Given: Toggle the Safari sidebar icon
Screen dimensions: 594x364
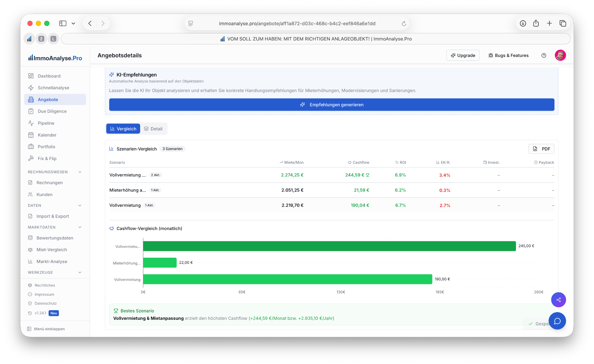Looking at the screenshot, I should pos(63,23).
